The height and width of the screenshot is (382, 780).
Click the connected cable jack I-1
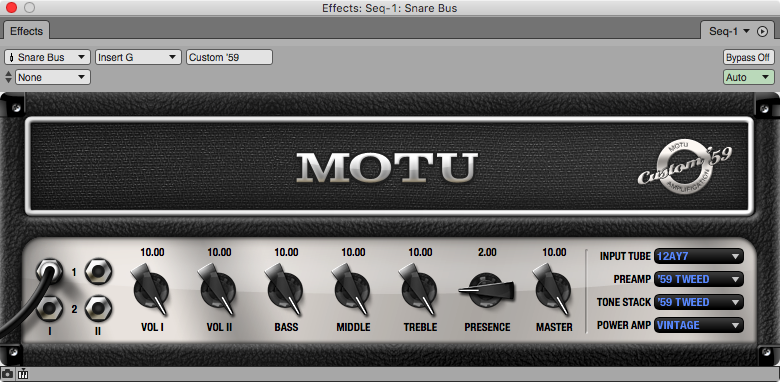[49, 271]
